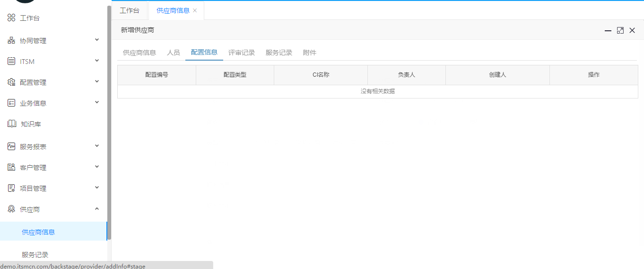Screen dimensions: 644x269
Task: Open the 评审记录 tab
Action: tap(242, 53)
